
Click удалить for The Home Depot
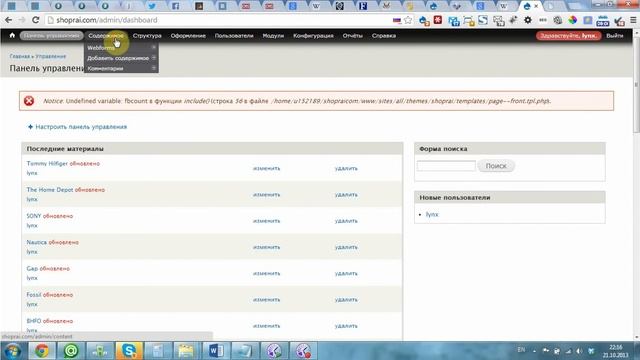(346, 195)
